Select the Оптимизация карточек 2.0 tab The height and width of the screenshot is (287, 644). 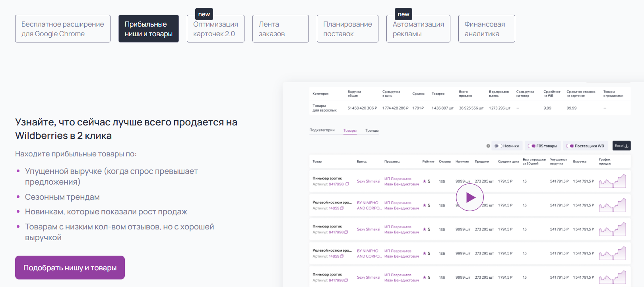(215, 29)
